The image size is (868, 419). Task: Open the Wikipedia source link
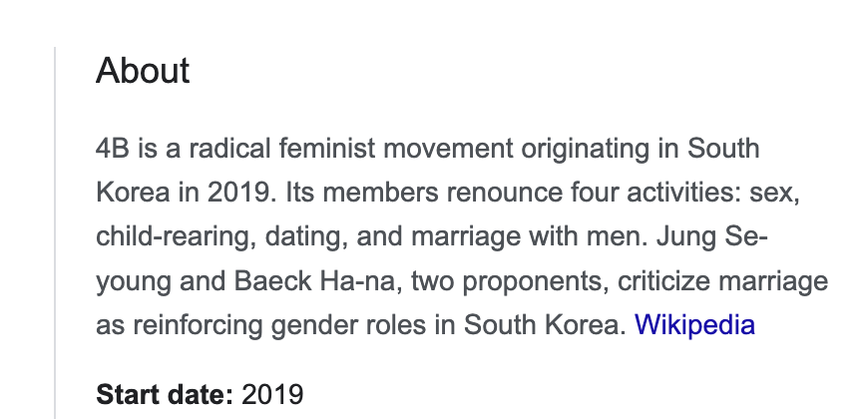(694, 324)
